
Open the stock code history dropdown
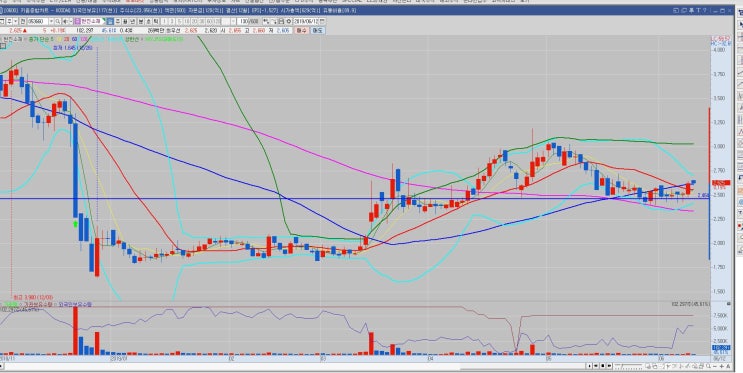[x=51, y=21]
